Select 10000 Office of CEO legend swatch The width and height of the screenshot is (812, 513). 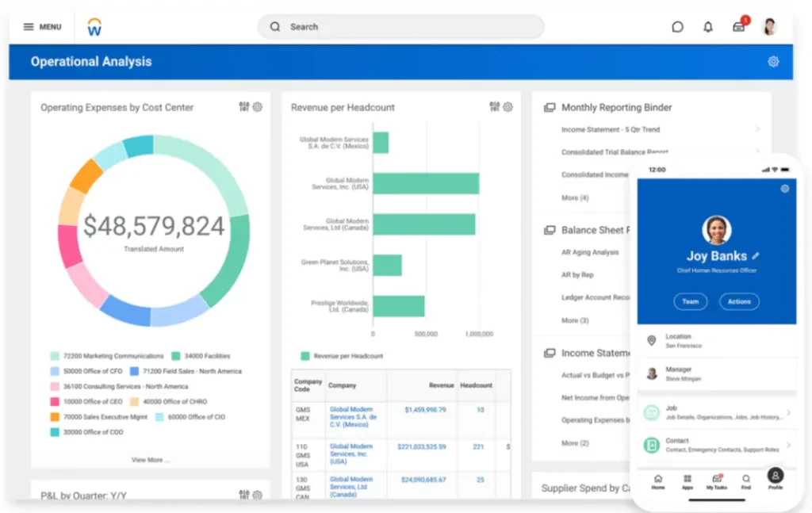55,402
